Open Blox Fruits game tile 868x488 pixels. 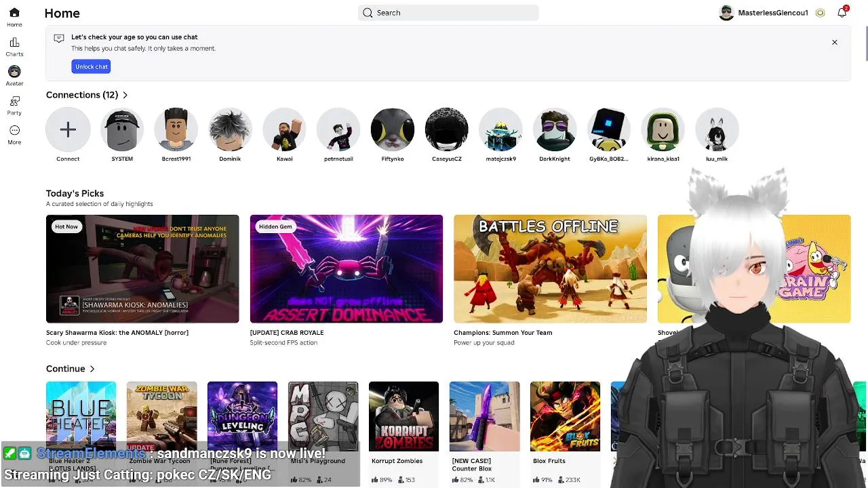tap(566, 416)
